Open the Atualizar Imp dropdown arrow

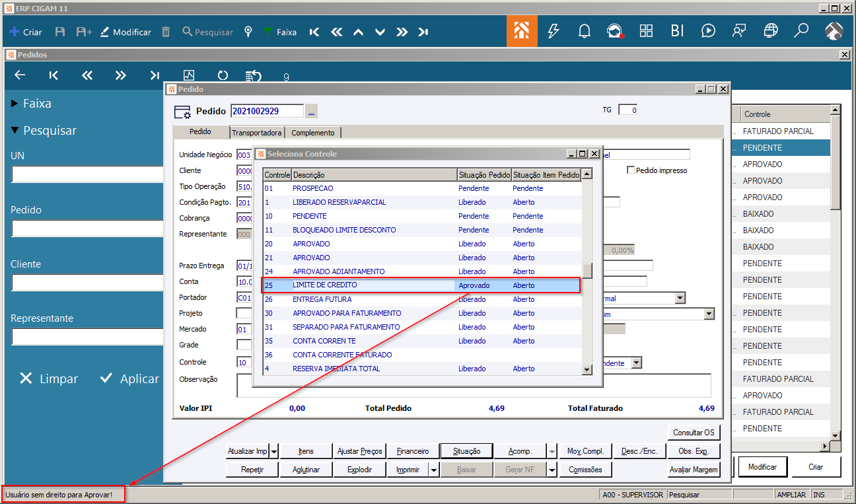pyautogui.click(x=274, y=451)
